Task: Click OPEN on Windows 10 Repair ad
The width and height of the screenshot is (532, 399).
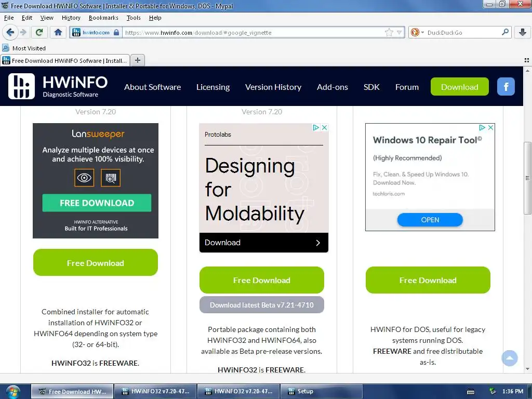Action: pos(430,220)
